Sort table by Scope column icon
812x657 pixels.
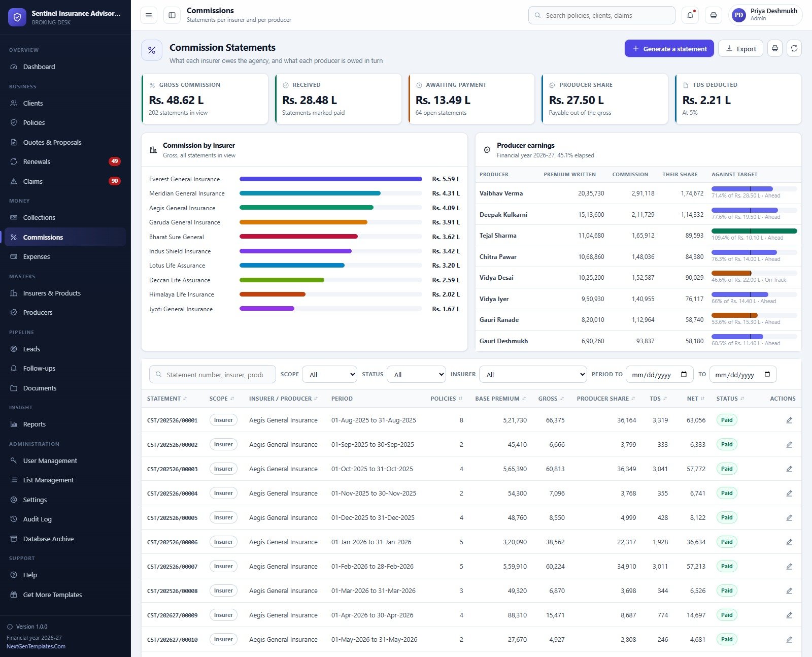pos(232,399)
